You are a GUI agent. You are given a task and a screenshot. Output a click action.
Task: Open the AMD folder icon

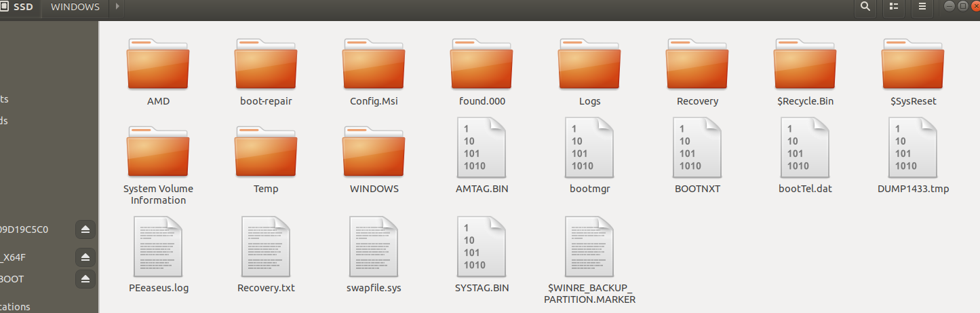pyautogui.click(x=158, y=63)
